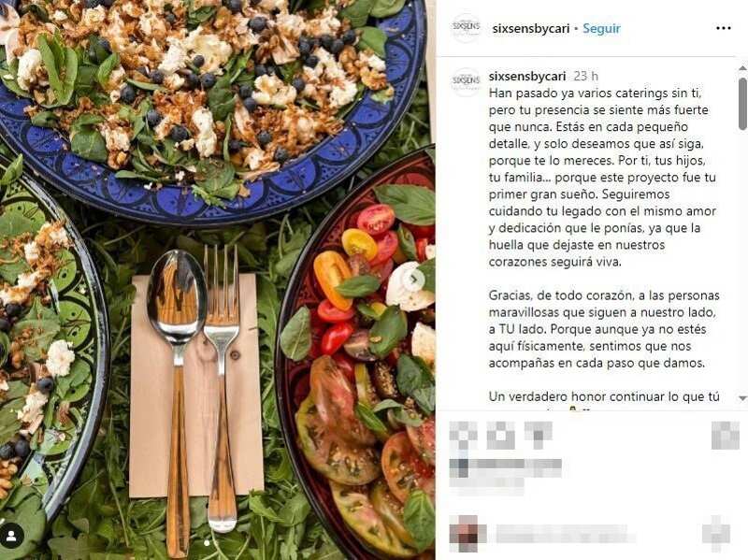Click the pixelated save icon at right
748x560 pixels.
click(x=725, y=436)
